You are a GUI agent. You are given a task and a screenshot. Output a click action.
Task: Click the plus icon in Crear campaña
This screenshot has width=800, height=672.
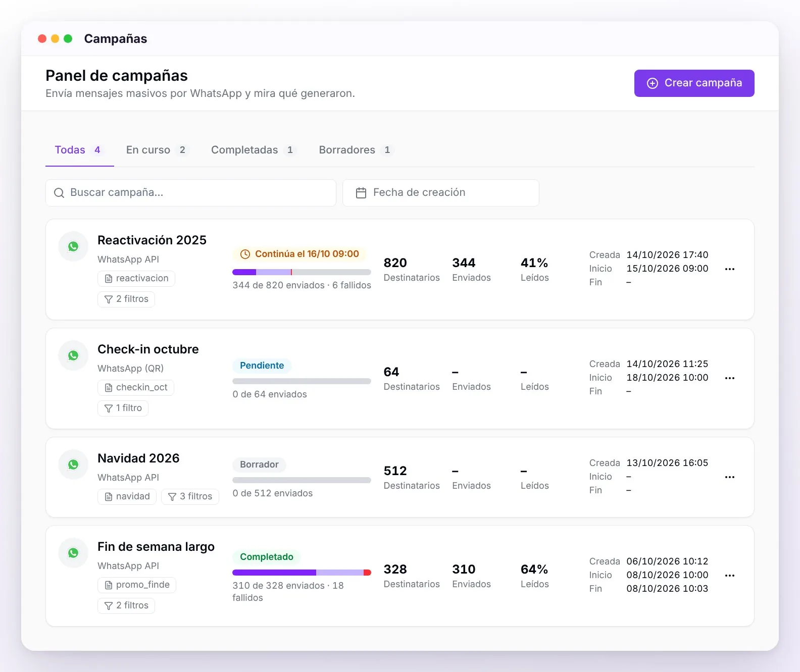(x=653, y=83)
